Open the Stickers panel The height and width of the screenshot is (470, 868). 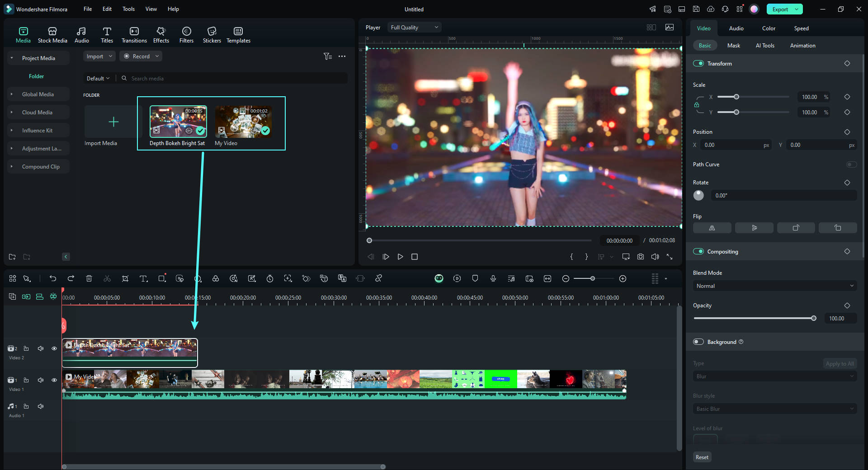212,35
